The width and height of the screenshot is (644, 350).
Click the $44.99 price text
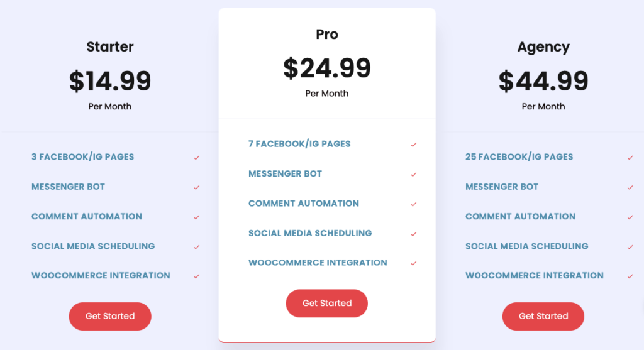[543, 81]
